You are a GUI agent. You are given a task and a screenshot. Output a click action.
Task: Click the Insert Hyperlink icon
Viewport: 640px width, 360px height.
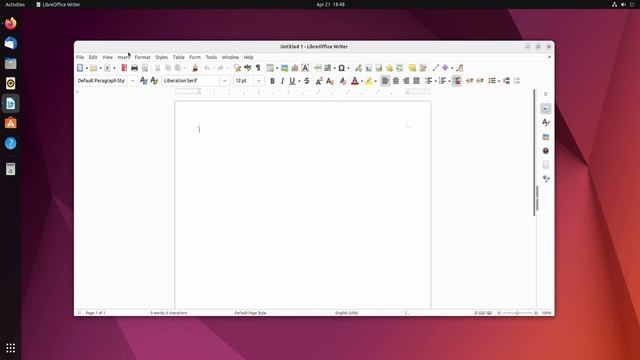click(x=358, y=68)
